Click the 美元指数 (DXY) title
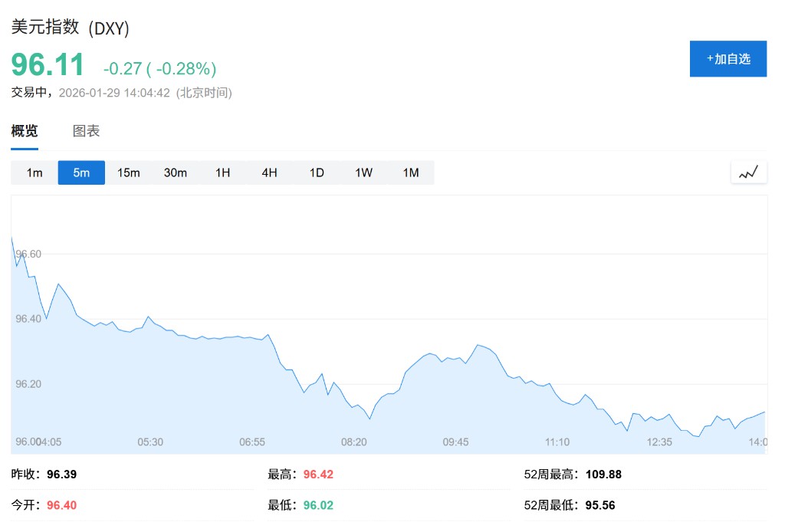785x532 pixels. 70,28
